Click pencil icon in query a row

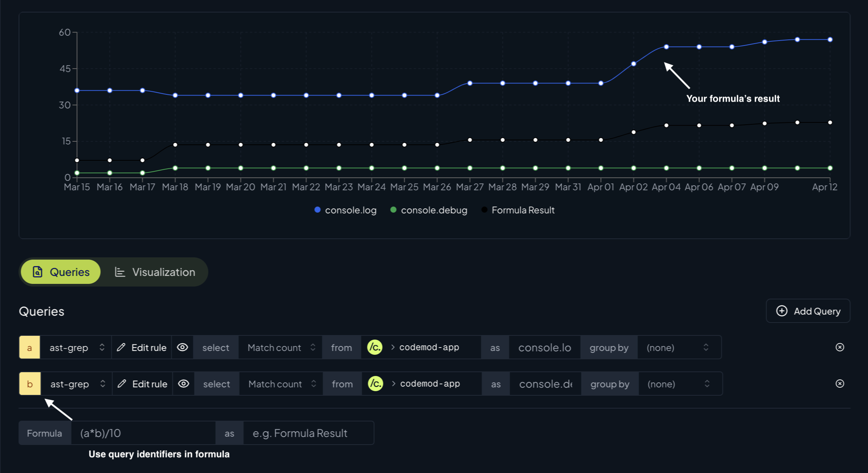click(x=121, y=347)
